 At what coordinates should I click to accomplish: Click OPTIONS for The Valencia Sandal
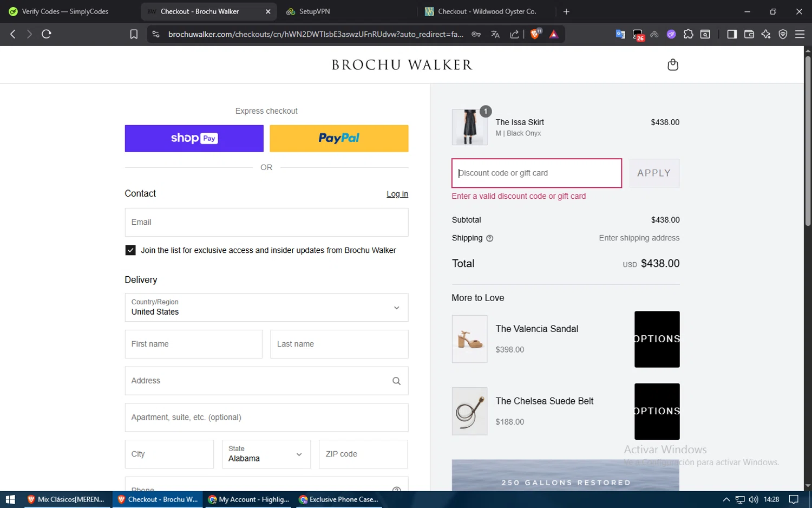pyautogui.click(x=657, y=339)
